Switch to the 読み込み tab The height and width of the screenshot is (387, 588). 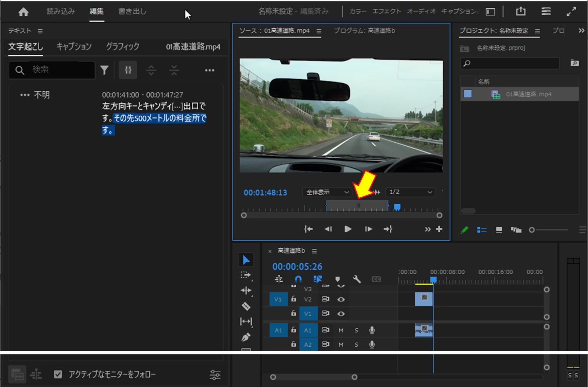pyautogui.click(x=61, y=11)
